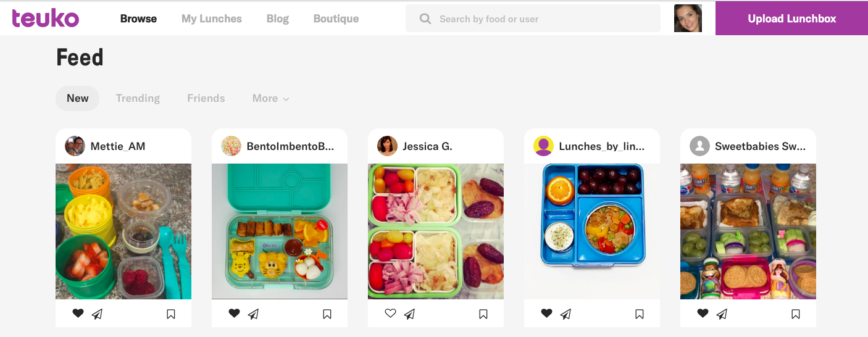This screenshot has height=337, width=868.
Task: Share Mettie_AM's lunchbox via paper plane icon
Action: tap(97, 314)
